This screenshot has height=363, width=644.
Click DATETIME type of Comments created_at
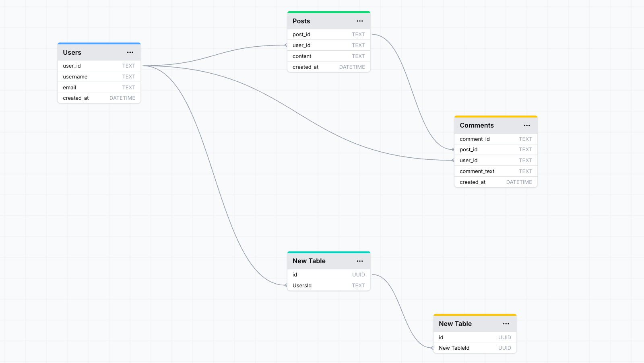coord(519,182)
